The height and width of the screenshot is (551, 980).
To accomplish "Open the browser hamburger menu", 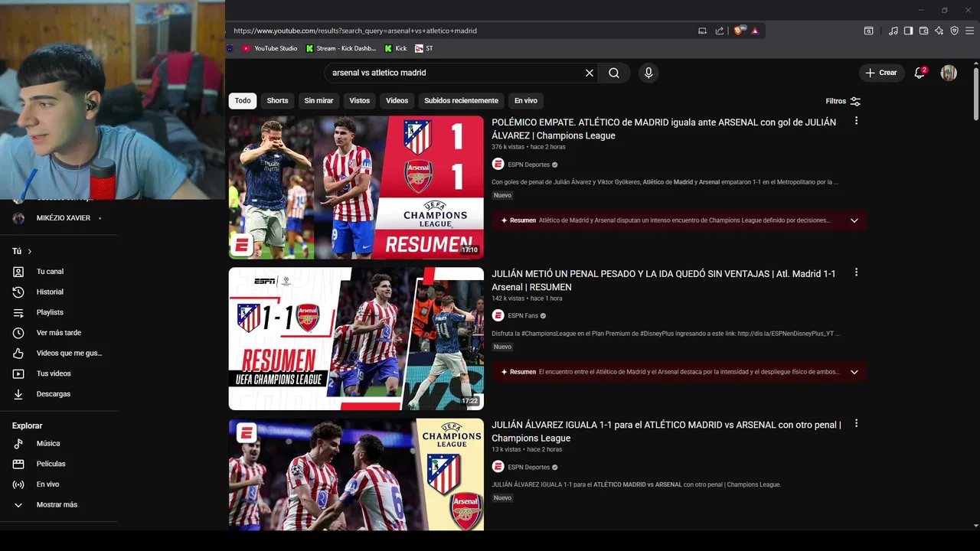I will click(969, 31).
